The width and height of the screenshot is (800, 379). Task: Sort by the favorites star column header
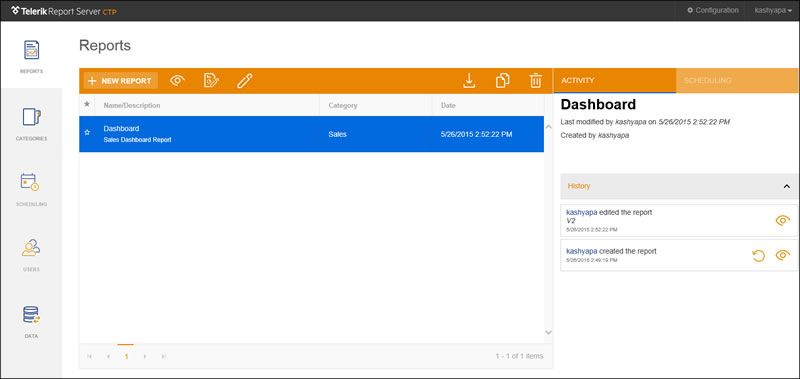(x=87, y=104)
